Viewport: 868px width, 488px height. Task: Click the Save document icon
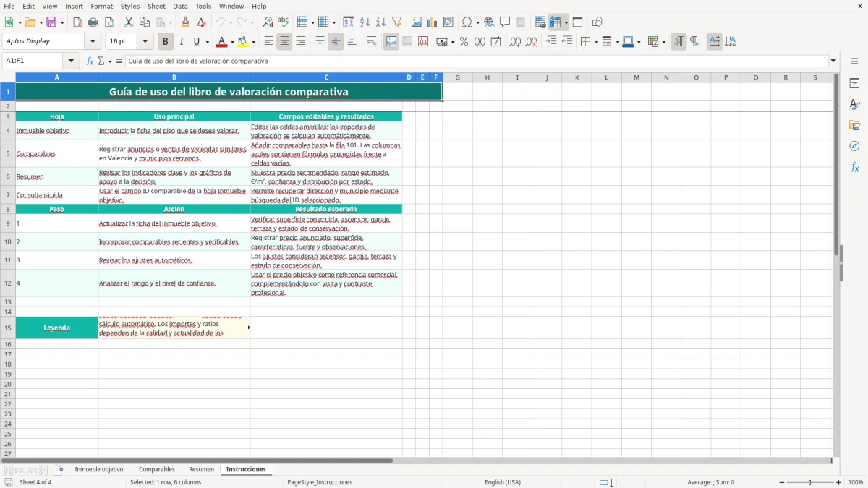(51, 22)
